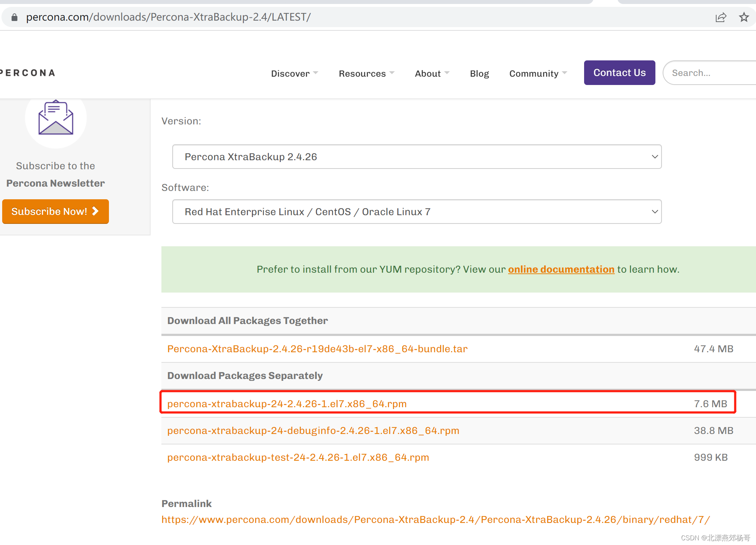This screenshot has width=756, height=545.
Task: Open the Permalink URL for redhat/7
Action: 436,519
